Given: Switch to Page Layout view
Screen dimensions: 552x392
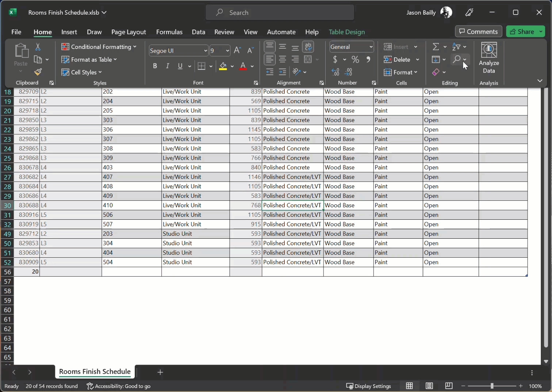Looking at the screenshot, I should point(429,386).
